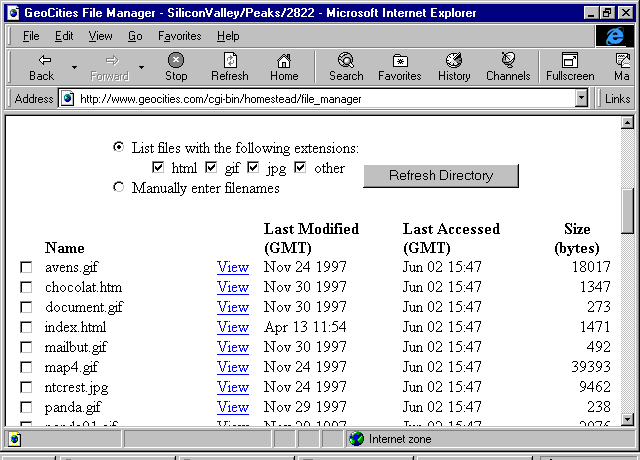
Task: Check the avens.gif file checkbox
Action: click(x=26, y=267)
